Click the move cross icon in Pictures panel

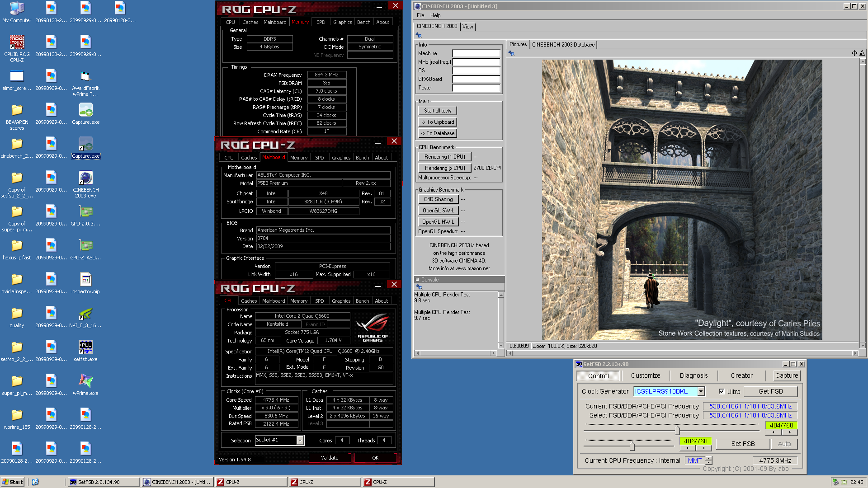click(x=854, y=53)
